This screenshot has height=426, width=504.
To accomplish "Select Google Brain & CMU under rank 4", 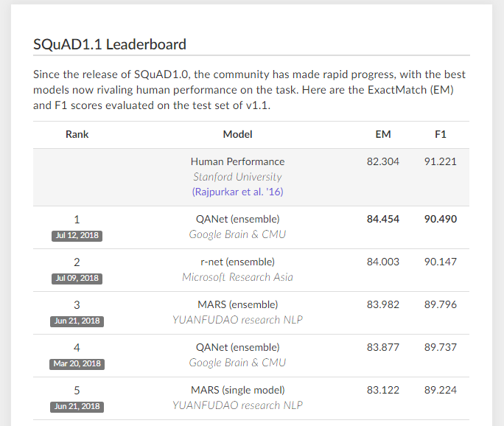I will [x=237, y=363].
